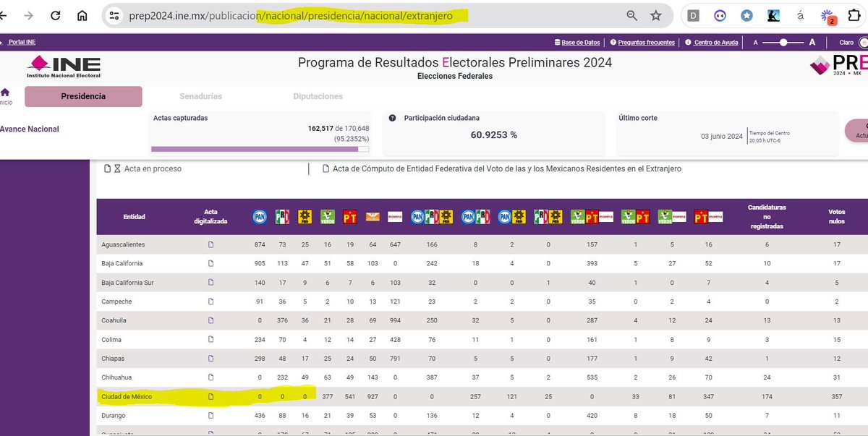Viewport: 868px width, 436px height.
Task: Reload the page with the refresh icon
Action: 56,15
